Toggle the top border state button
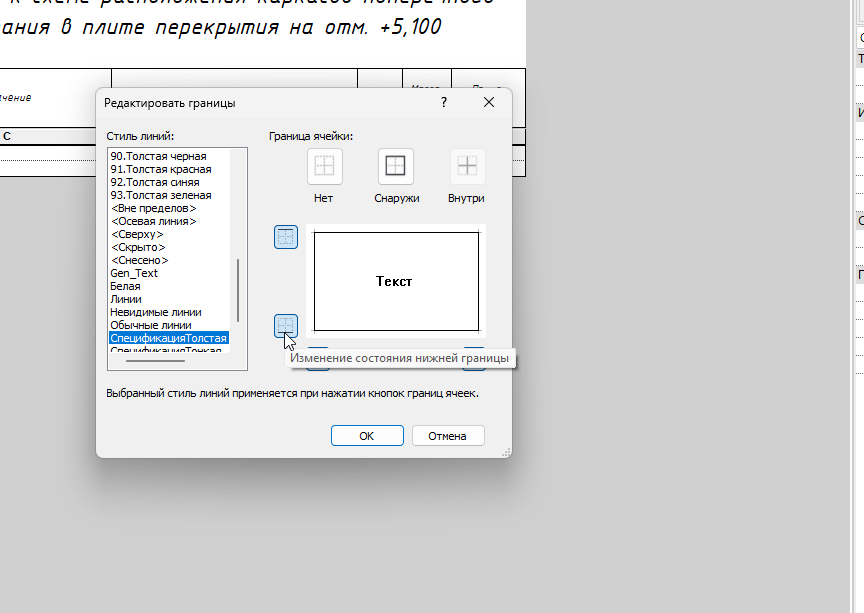Screen dimensions: 864x613 [286, 237]
